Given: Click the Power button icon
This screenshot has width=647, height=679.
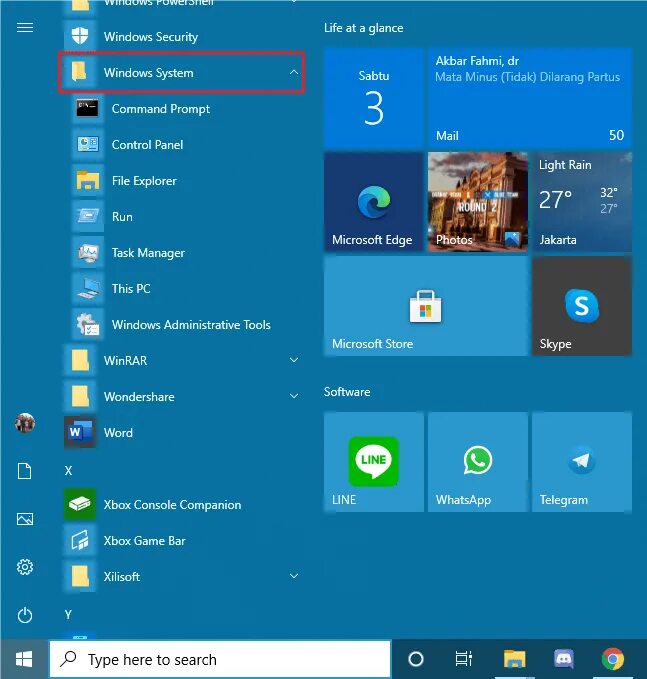Looking at the screenshot, I should coord(25,615).
